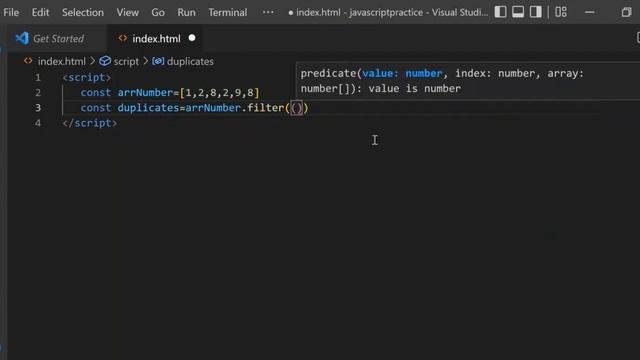Image resolution: width=640 pixels, height=360 pixels.
Task: Open the Go menu
Action: [x=158, y=12]
